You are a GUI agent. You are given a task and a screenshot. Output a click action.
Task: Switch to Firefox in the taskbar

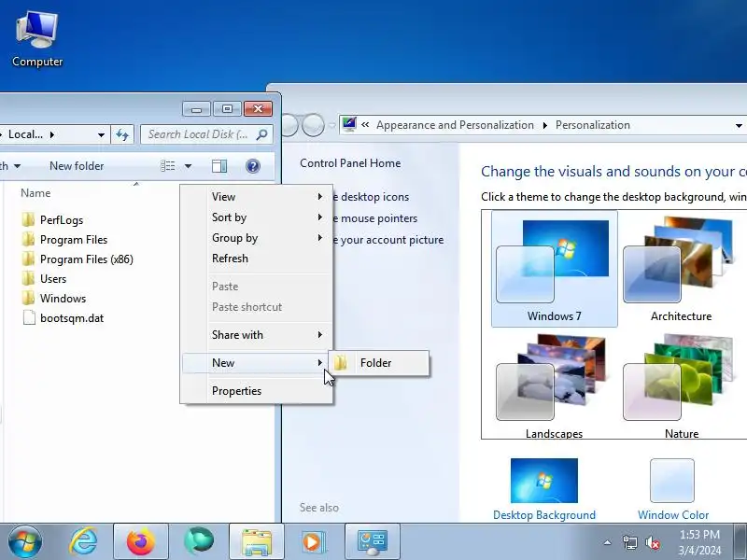point(141,541)
